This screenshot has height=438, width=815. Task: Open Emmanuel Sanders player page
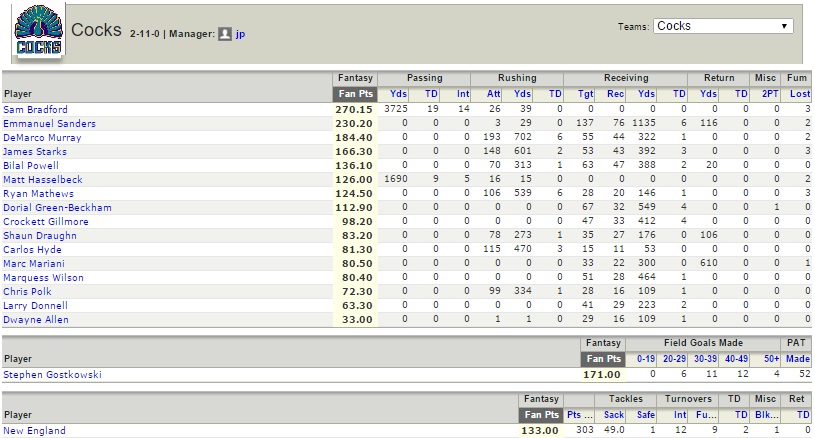[x=49, y=124]
